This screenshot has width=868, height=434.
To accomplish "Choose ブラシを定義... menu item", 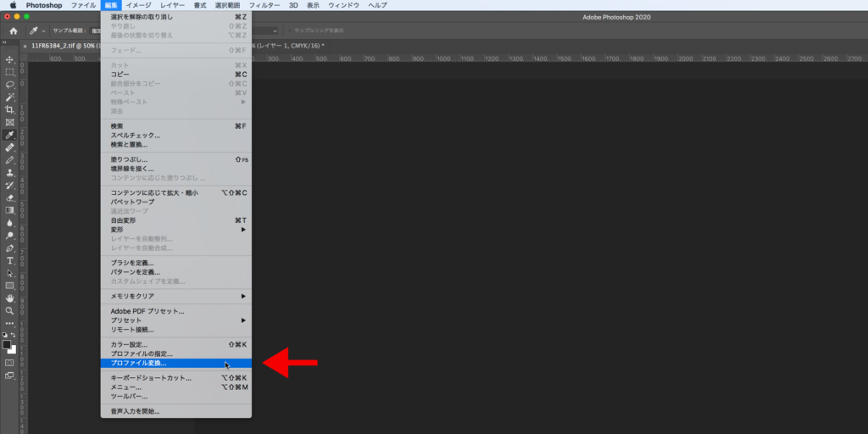I will [x=176, y=263].
